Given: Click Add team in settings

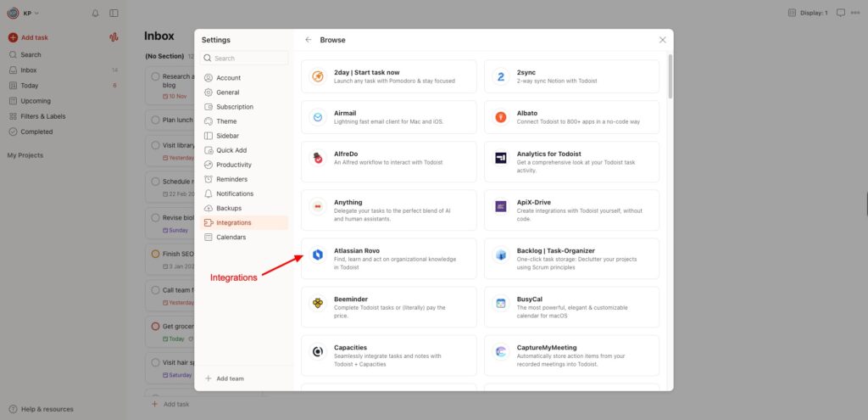Looking at the screenshot, I should tap(224, 378).
